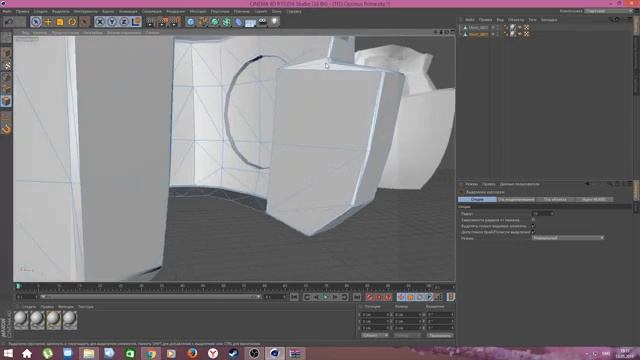640x360 pixels.
Task: Toggle visibility dots of second object
Action: [x=497, y=34]
